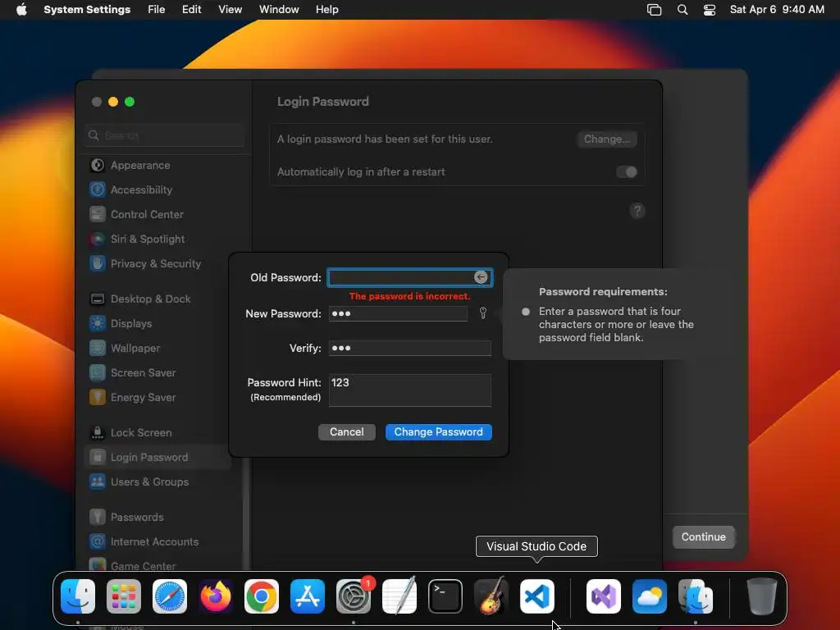Open Google Chrome from the Dock

pos(262,596)
